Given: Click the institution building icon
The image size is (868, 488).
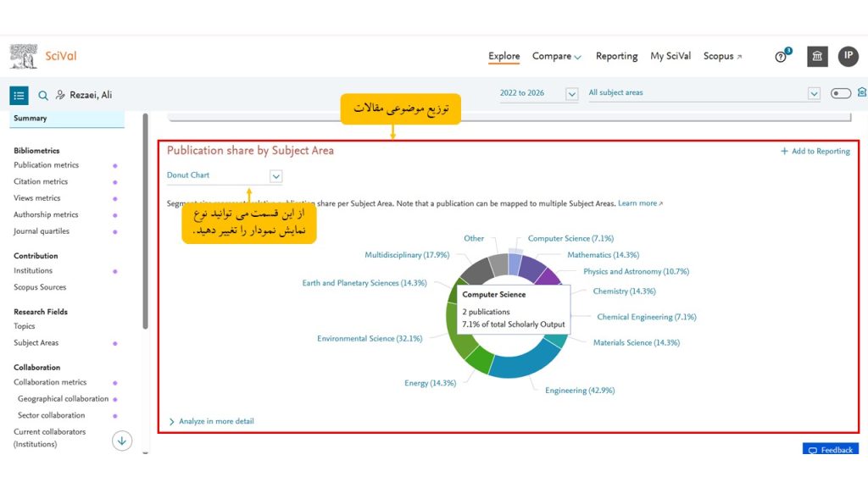Looking at the screenshot, I should [x=817, y=57].
